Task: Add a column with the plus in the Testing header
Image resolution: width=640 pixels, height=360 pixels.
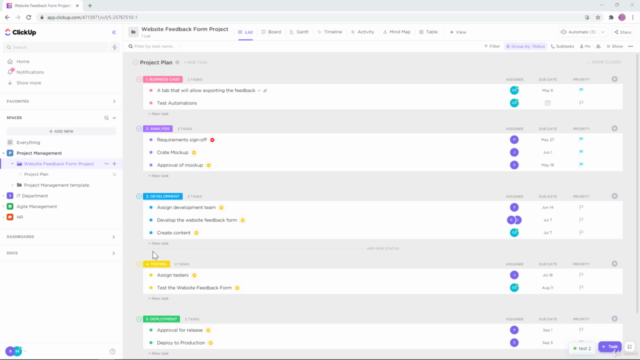Action: [x=614, y=264]
